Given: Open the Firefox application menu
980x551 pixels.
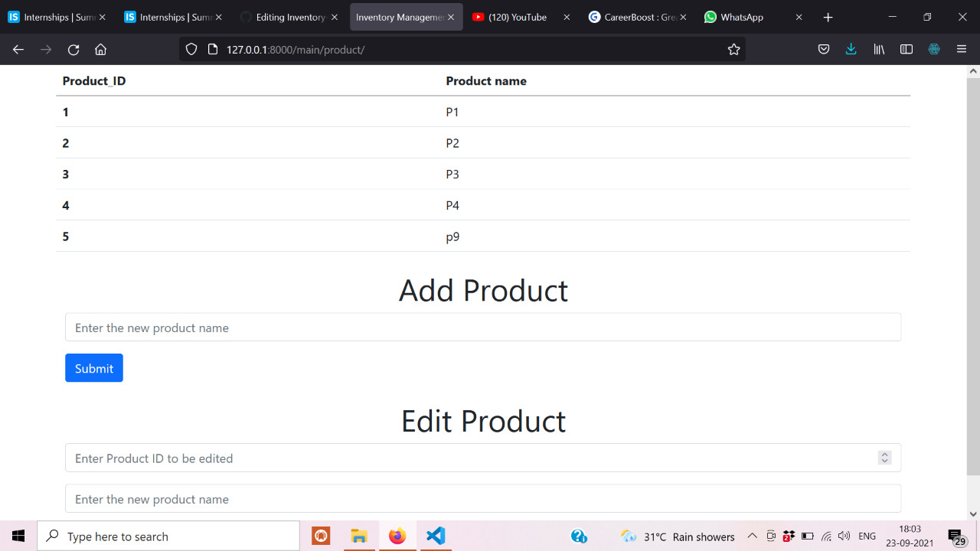Looking at the screenshot, I should coord(962,49).
